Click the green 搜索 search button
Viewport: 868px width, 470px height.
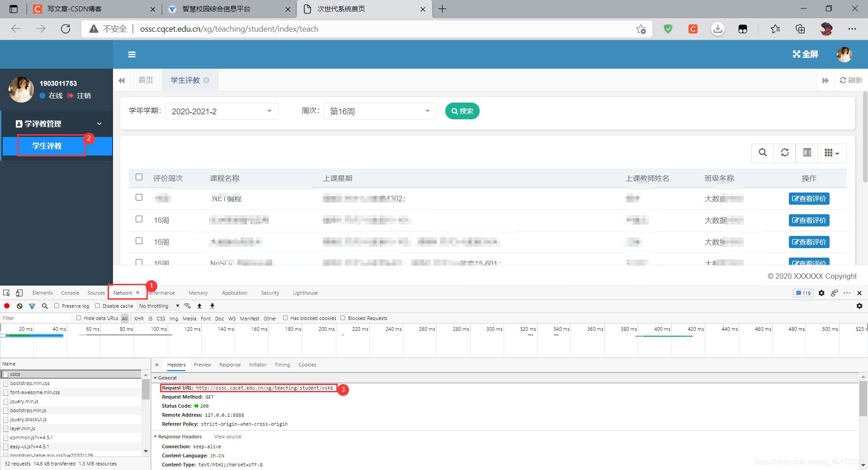[x=462, y=111]
